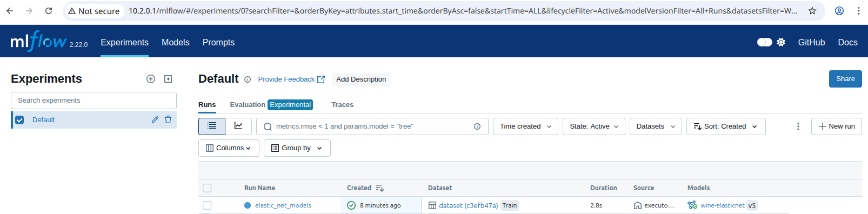Click the theme gear icon

tap(781, 42)
